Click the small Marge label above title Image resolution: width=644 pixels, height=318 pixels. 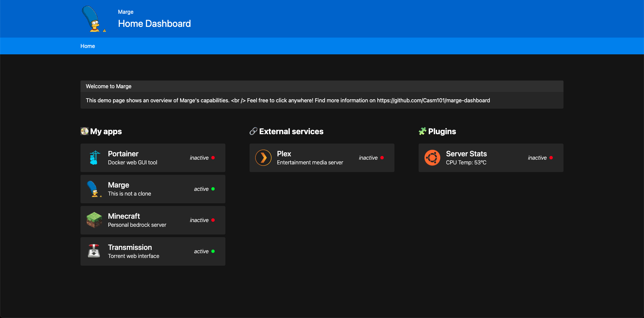126,12
